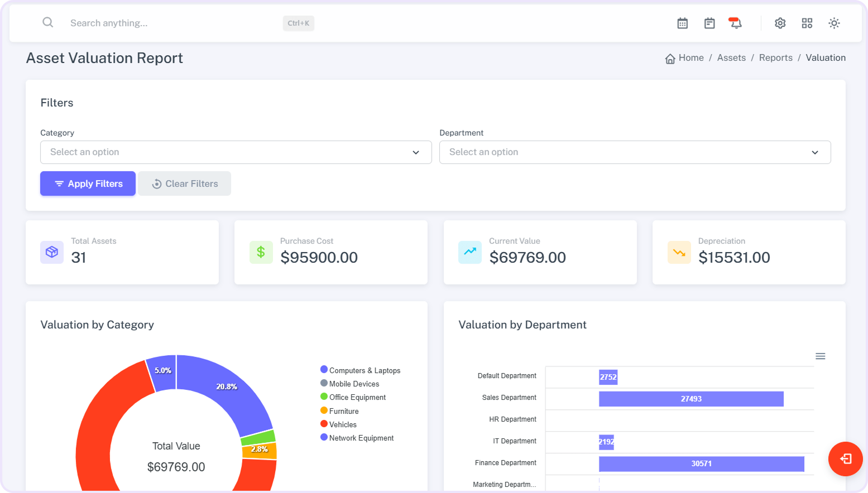Open the notifications bell
The width and height of the screenshot is (868, 493).
coord(736,23)
